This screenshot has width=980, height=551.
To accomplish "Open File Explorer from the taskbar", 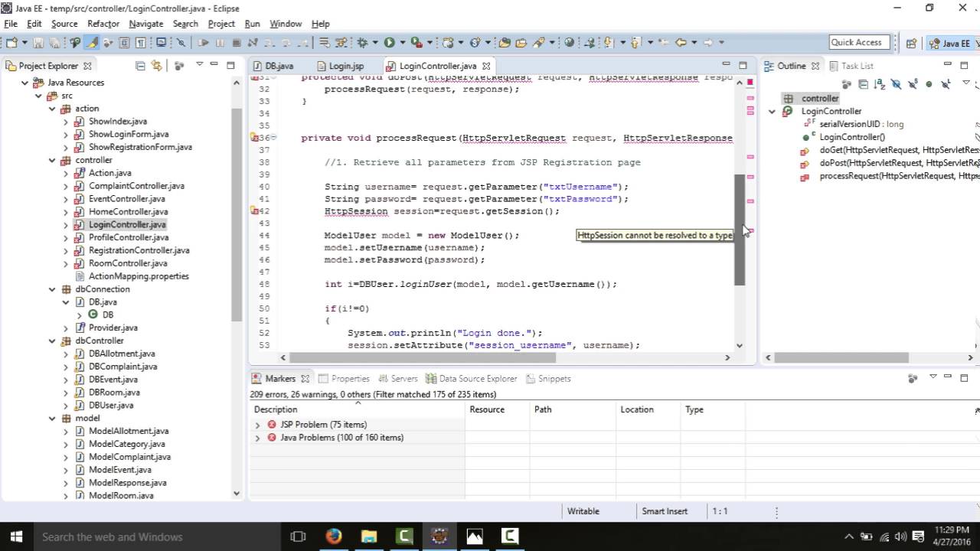I will (369, 536).
